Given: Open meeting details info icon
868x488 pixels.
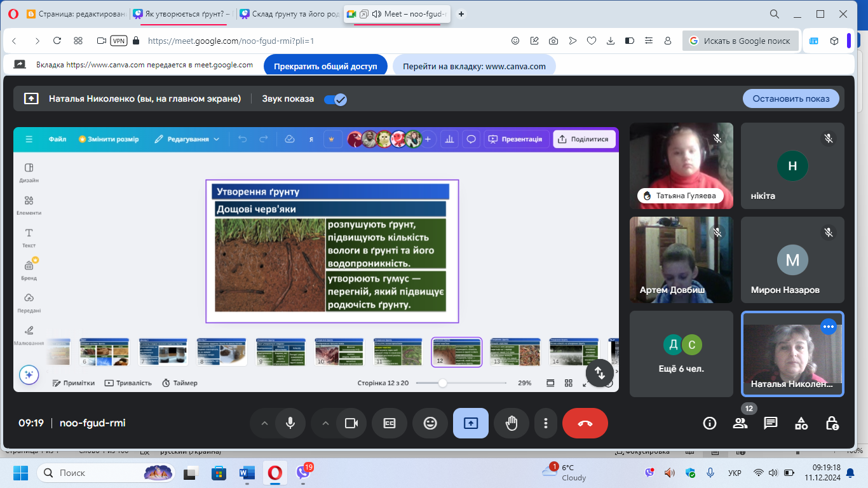Looking at the screenshot, I should coord(710,423).
